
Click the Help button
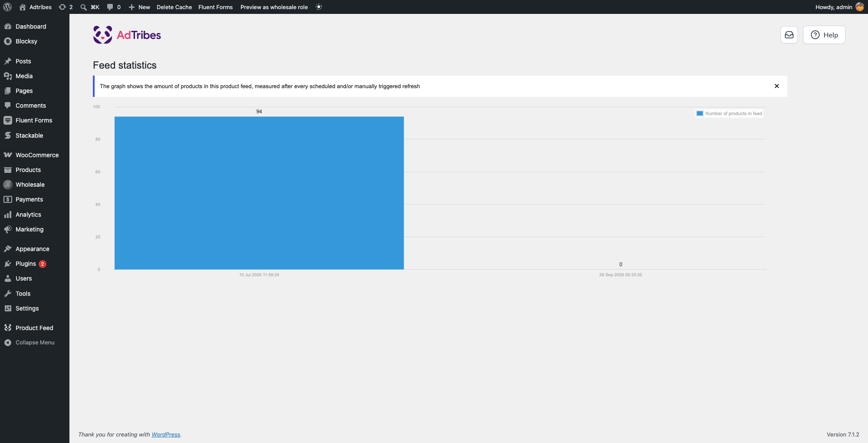coord(824,35)
